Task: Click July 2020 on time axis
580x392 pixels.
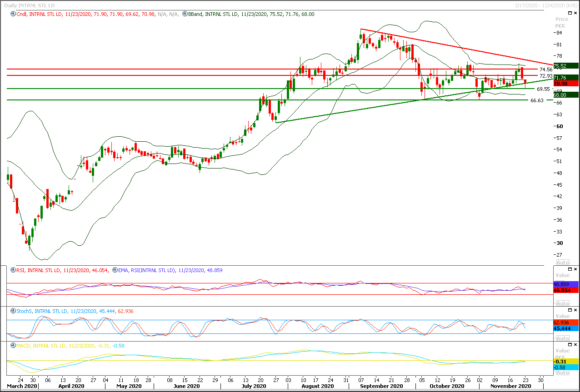Action: 254,386
